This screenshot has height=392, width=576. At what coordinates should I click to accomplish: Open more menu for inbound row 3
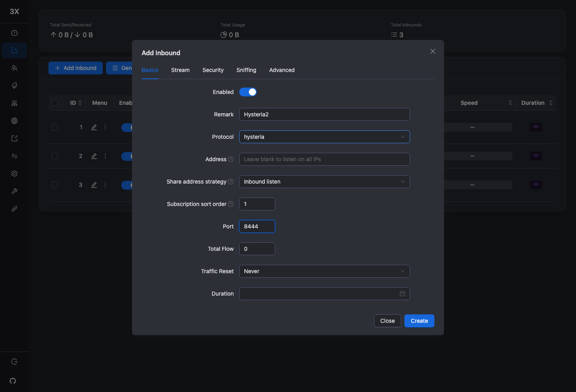pos(105,185)
